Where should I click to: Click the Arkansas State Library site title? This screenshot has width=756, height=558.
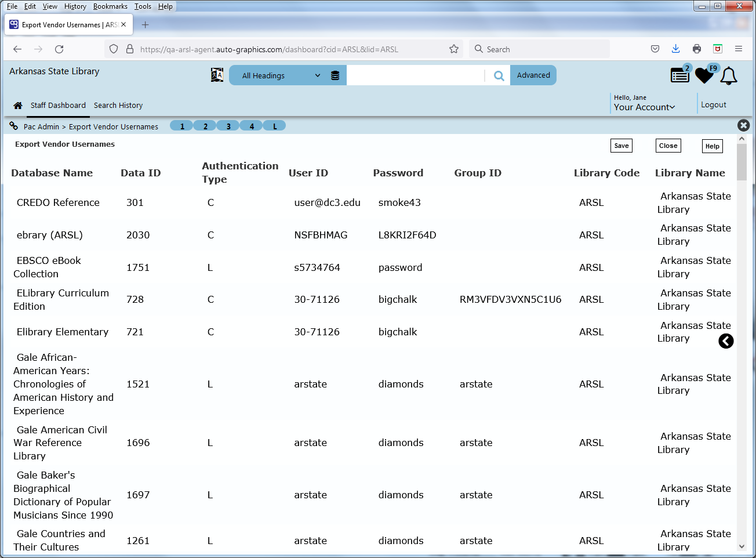[54, 71]
